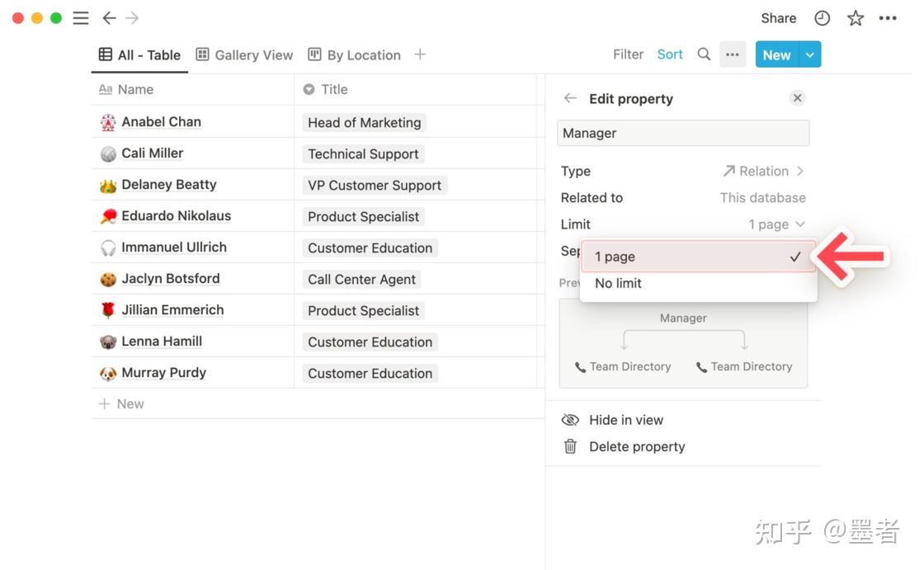The image size is (924, 570).
Task: Open the Type Relation selector
Action: coord(763,171)
